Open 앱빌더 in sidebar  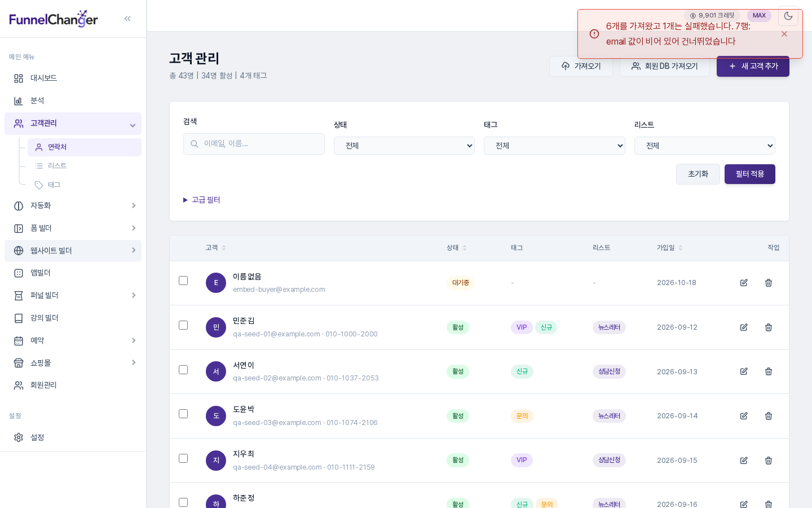pos(73,273)
